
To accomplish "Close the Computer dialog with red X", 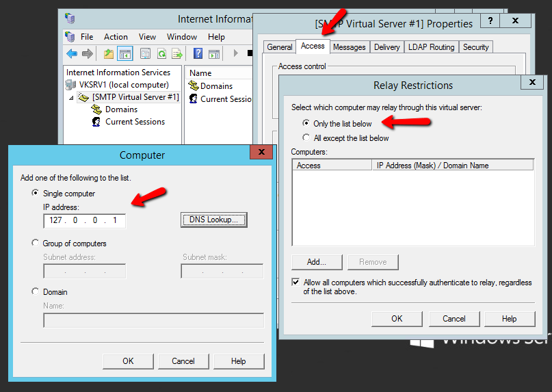I will 261,152.
